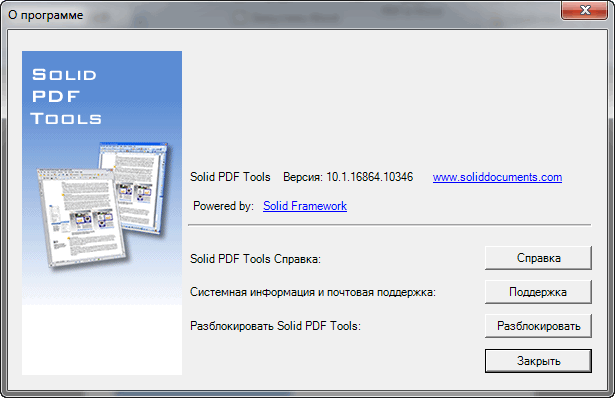
Task: Click the Поддержка support button
Action: (x=538, y=292)
